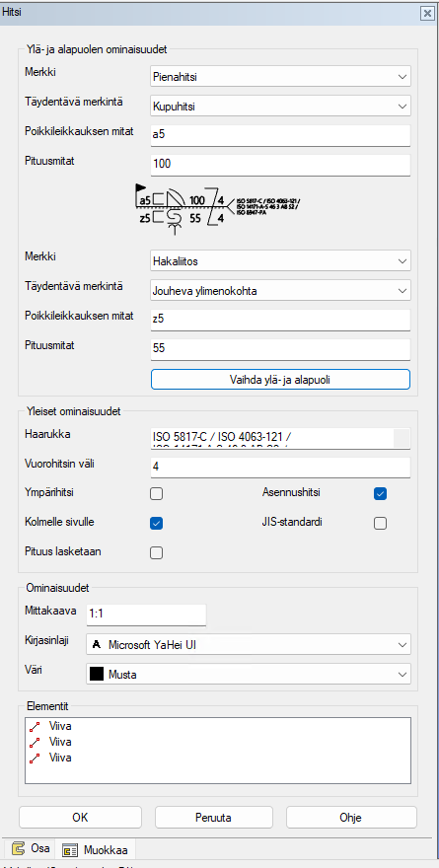Click the weld symbol preview image

[x=220, y=210]
